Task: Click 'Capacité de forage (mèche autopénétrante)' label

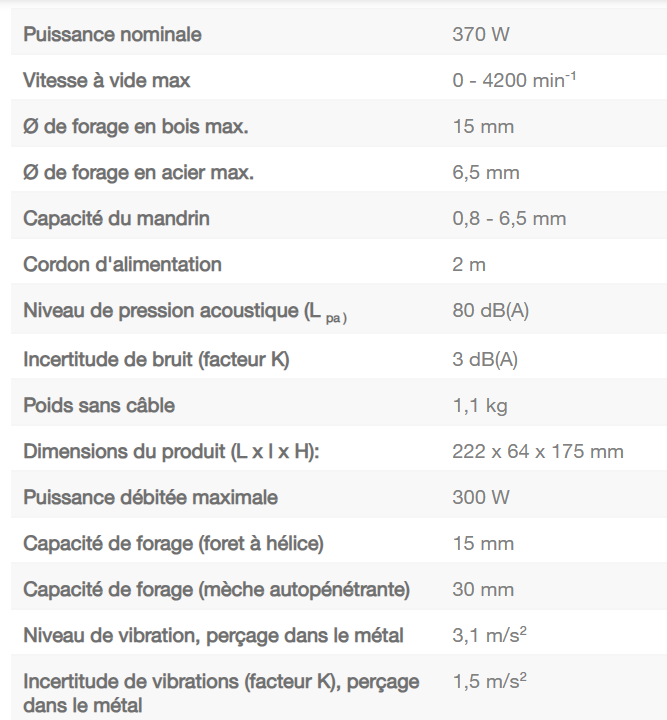Action: 216,589
